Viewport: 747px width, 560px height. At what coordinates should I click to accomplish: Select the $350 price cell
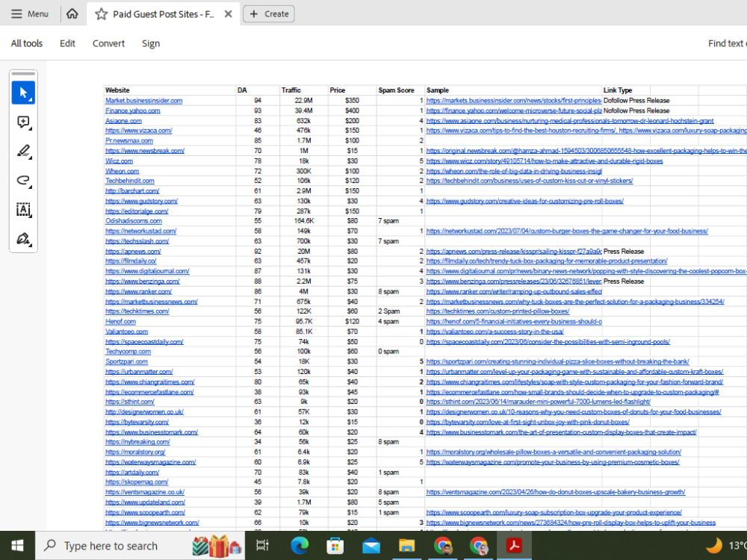point(352,101)
